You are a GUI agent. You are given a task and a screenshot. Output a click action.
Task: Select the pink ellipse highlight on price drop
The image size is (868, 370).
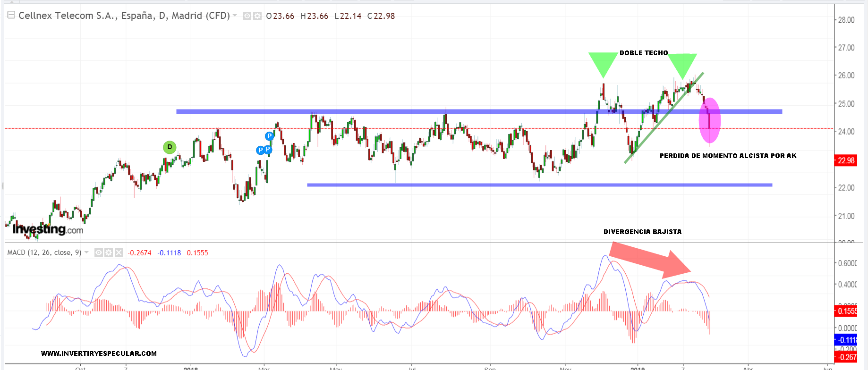click(x=710, y=120)
